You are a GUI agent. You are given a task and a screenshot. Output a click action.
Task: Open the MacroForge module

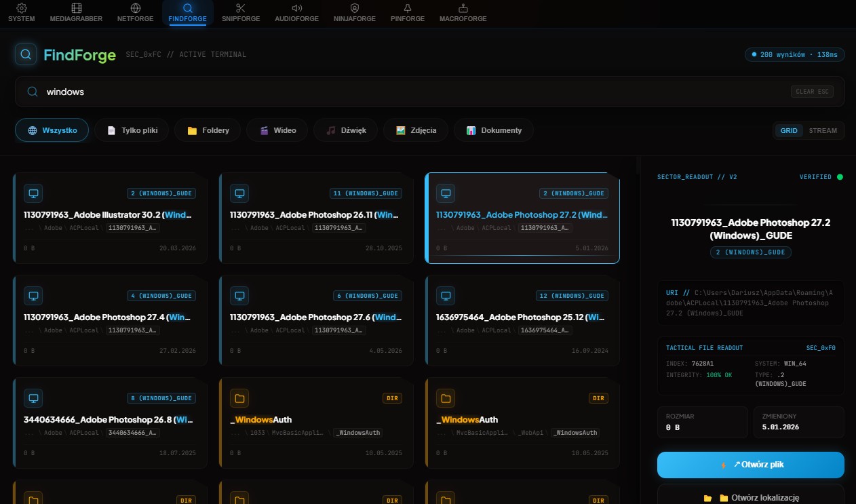click(463, 12)
